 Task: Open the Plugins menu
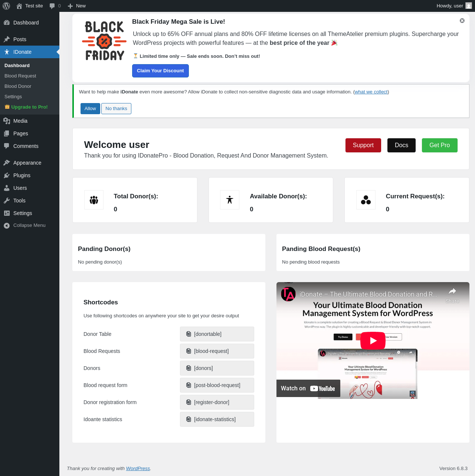click(x=30, y=175)
